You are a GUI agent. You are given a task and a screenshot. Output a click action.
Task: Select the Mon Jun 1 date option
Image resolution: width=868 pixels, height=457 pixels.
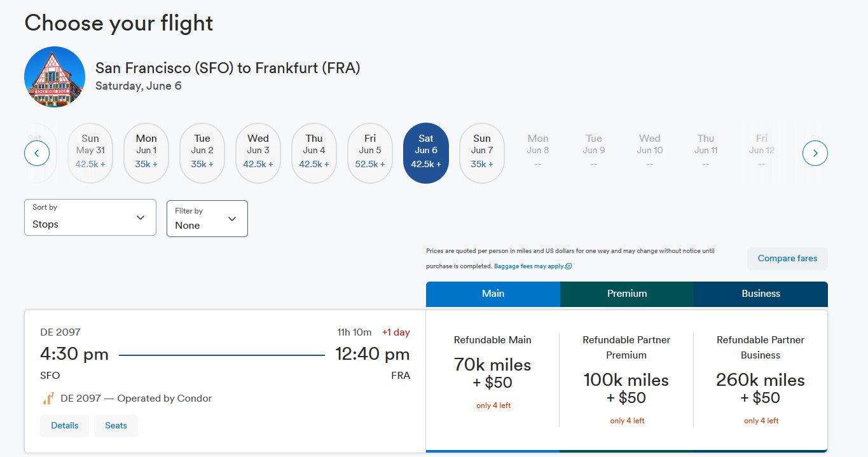click(x=146, y=153)
